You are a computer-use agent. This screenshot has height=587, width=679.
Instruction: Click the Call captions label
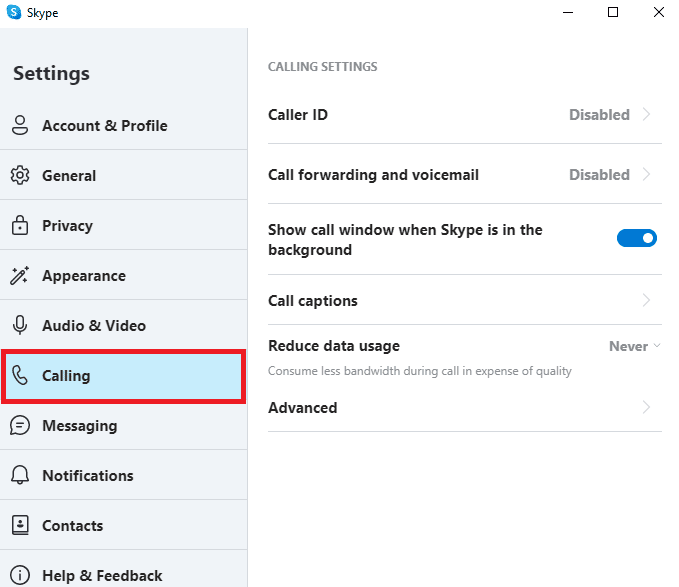point(313,301)
